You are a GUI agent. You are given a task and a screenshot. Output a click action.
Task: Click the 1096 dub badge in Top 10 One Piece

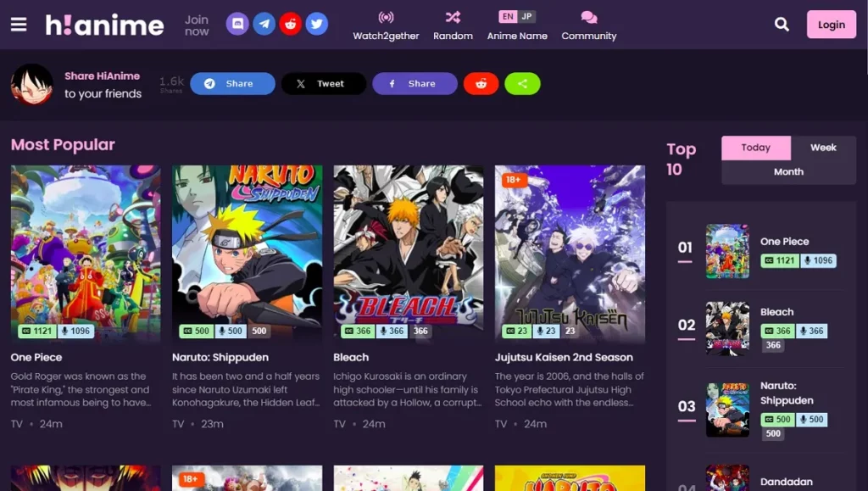[818, 260]
